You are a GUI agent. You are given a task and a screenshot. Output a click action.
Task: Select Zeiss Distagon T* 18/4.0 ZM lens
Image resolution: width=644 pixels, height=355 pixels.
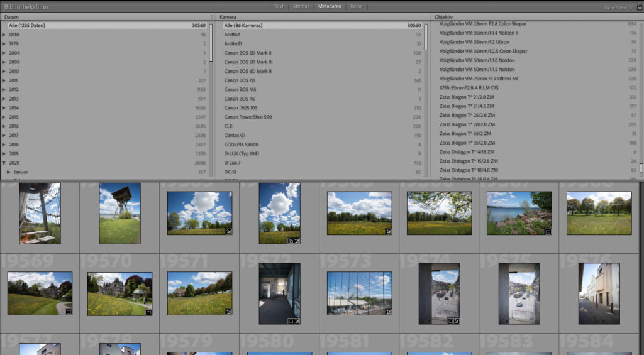click(x=538, y=170)
